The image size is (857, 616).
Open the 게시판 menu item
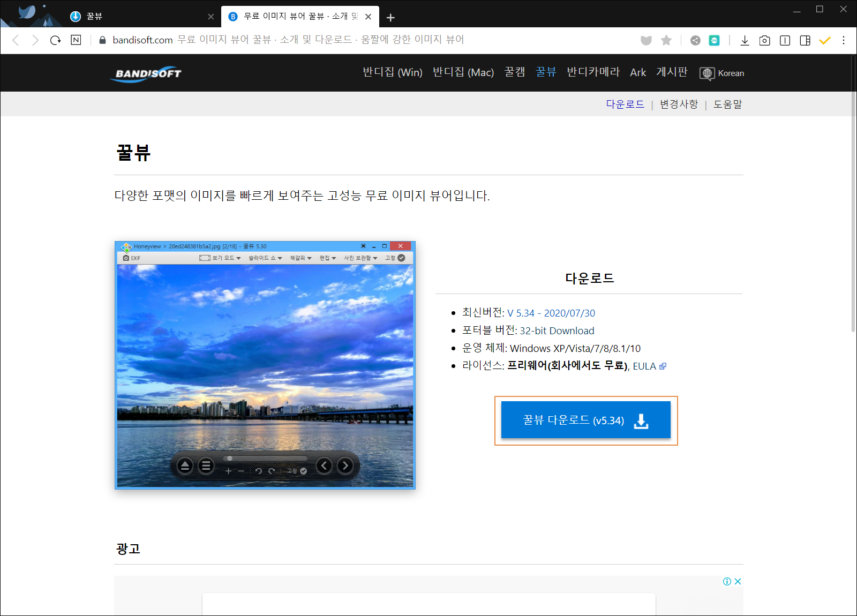(672, 72)
